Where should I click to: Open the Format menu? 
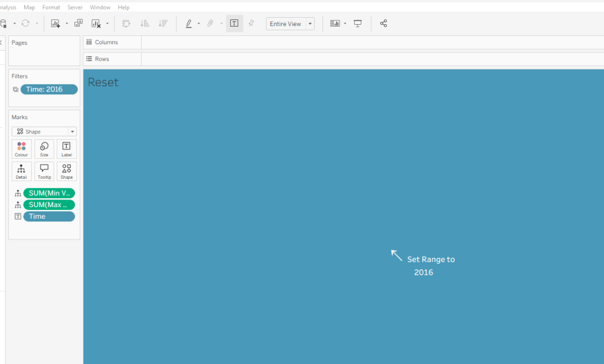pos(51,7)
